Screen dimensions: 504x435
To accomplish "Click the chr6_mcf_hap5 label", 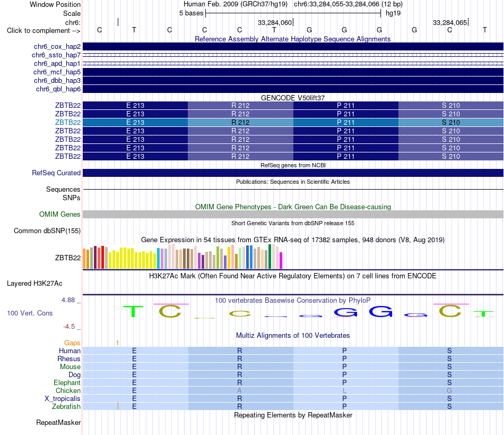I will (57, 72).
